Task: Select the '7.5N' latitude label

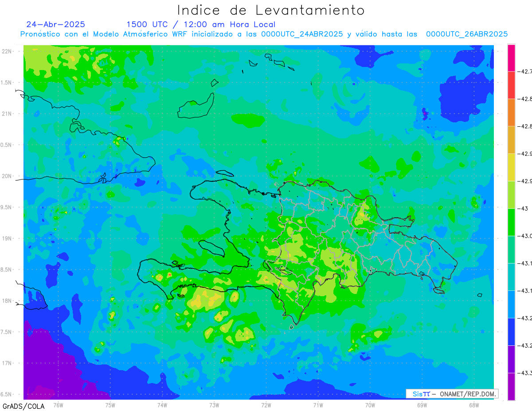Action: (6, 332)
